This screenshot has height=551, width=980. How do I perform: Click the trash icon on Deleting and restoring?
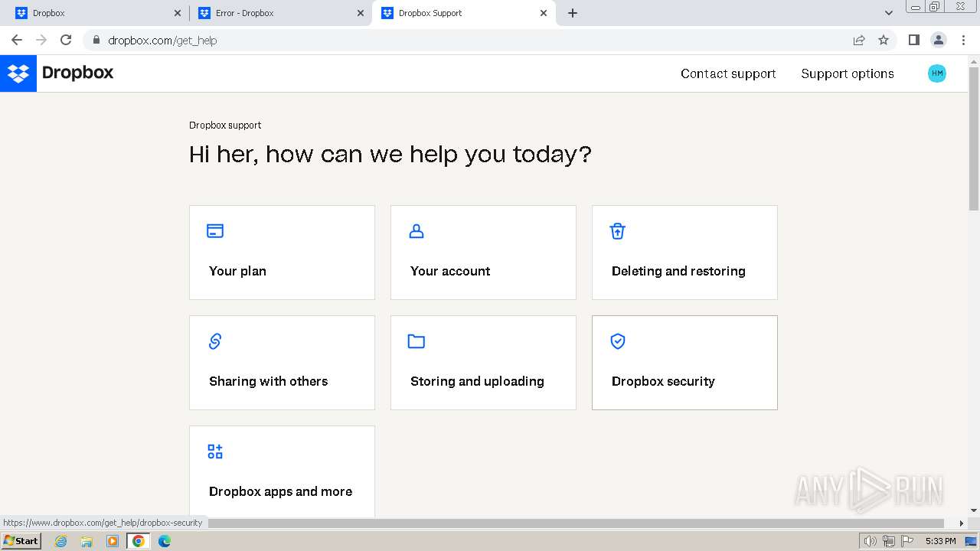(618, 231)
